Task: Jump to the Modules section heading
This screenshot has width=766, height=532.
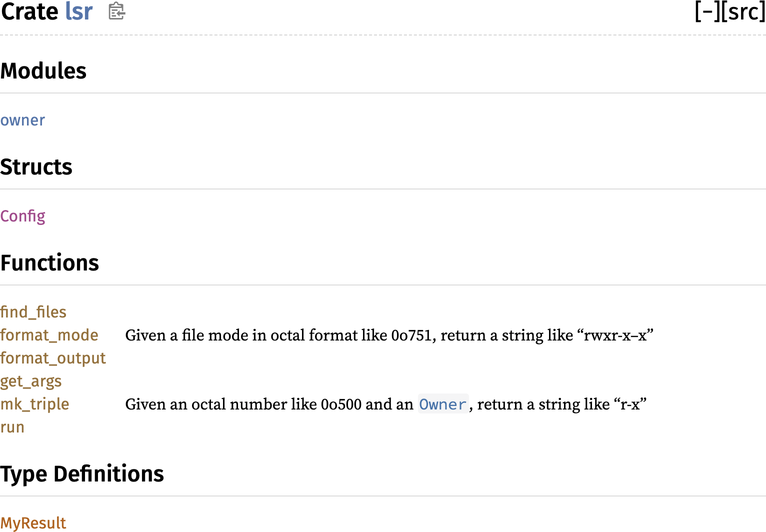Action: point(43,71)
